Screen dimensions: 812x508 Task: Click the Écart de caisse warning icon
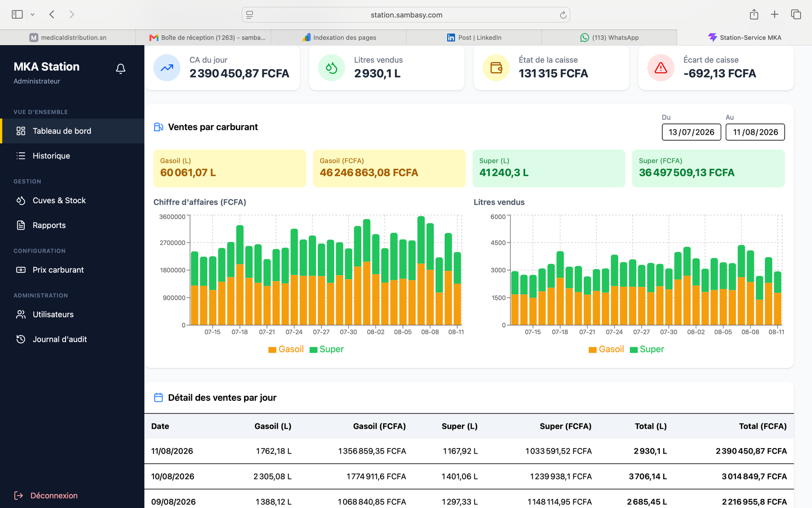(x=661, y=68)
